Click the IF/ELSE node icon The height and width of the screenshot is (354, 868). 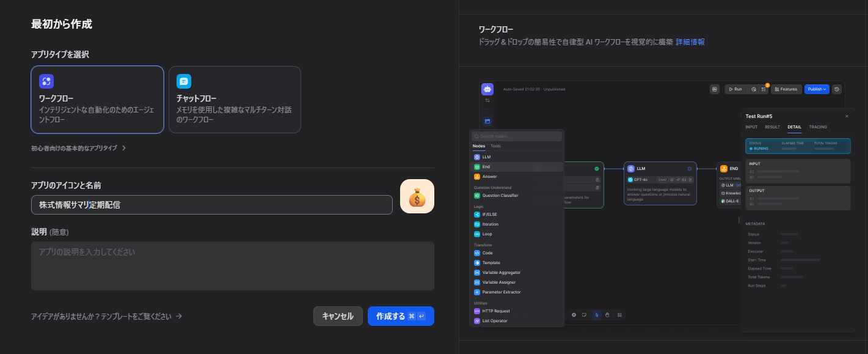[x=477, y=215]
